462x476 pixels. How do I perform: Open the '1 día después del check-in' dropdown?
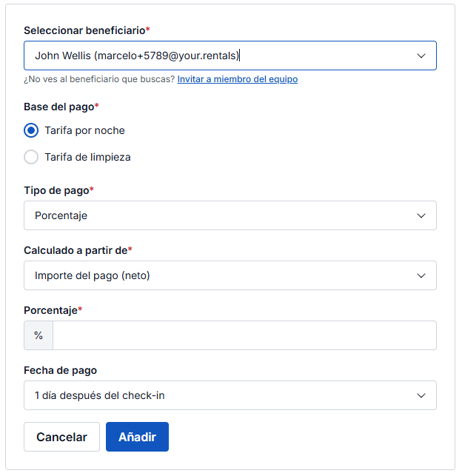(x=222, y=395)
